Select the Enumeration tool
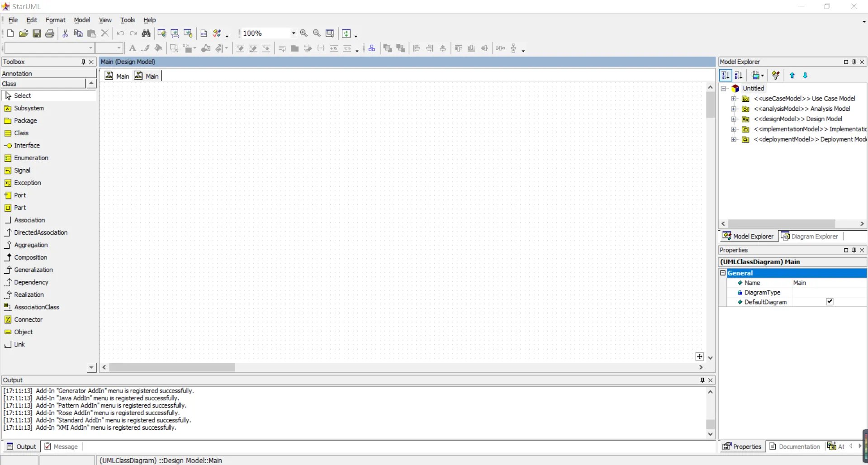Image resolution: width=868 pixels, height=465 pixels. (x=31, y=157)
